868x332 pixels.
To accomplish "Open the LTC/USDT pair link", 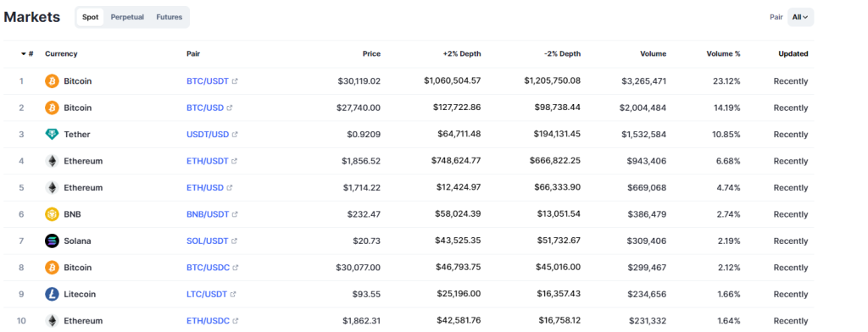I will [207, 294].
